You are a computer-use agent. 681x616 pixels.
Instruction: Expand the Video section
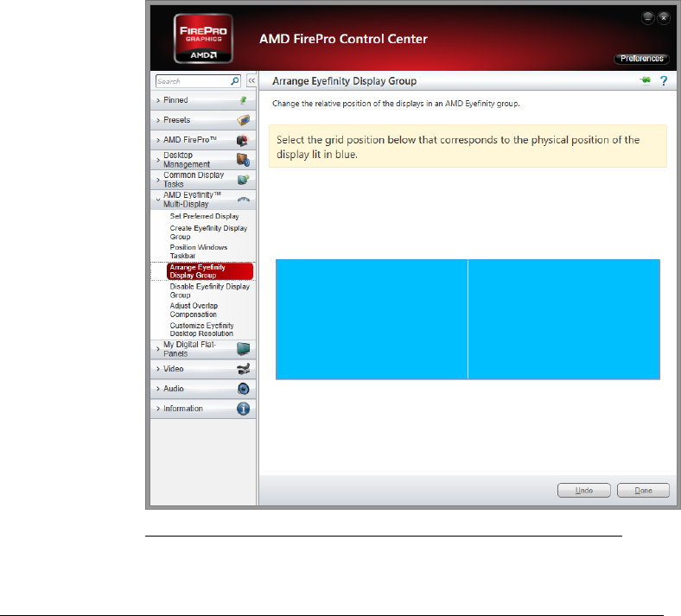coord(203,369)
